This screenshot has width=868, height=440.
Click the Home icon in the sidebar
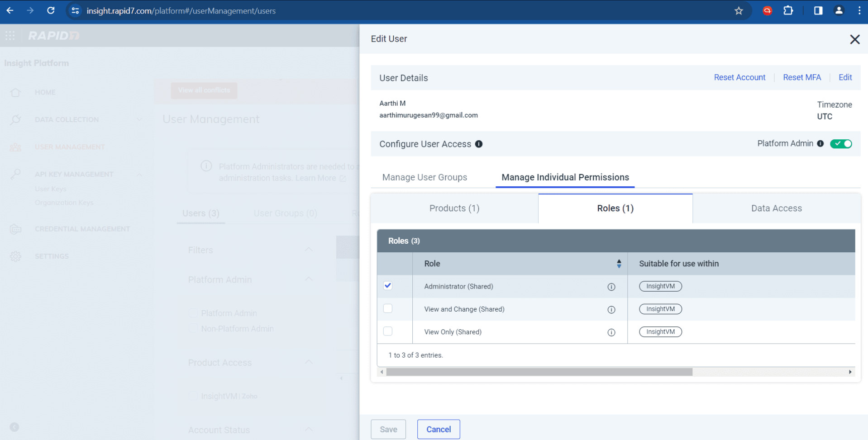tap(15, 92)
